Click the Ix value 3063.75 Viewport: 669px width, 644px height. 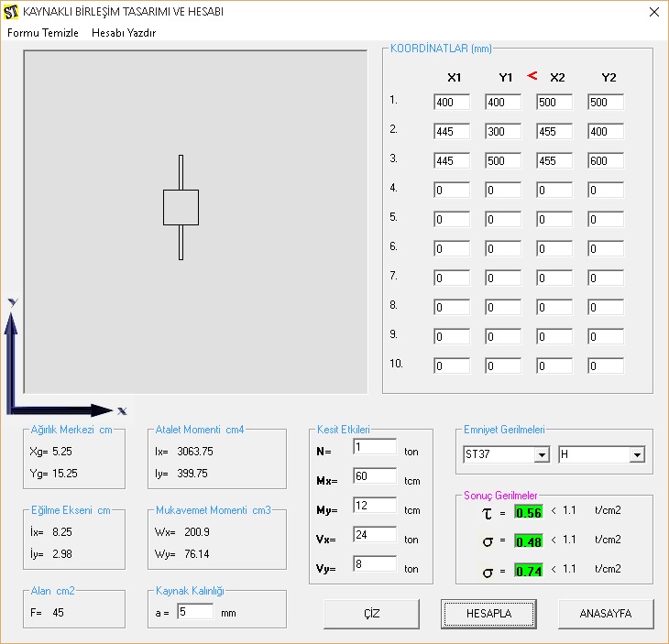click(195, 452)
